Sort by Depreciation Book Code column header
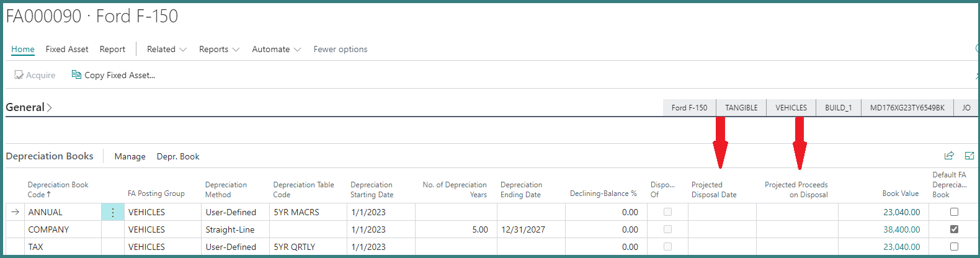Viewport: 980px width, 258px height. tap(58, 189)
